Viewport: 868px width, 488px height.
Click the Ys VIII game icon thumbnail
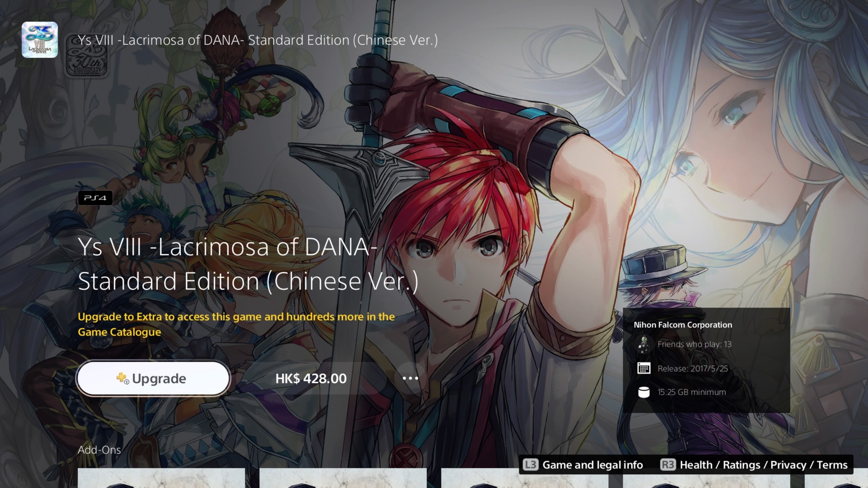tap(40, 40)
